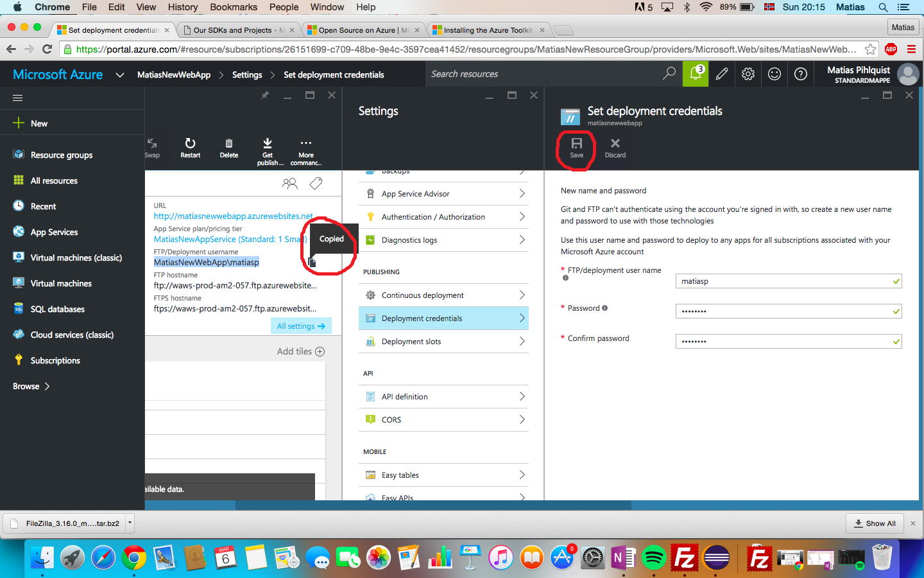Click Show All downloads
This screenshot has height=578, width=924.
[x=875, y=523]
